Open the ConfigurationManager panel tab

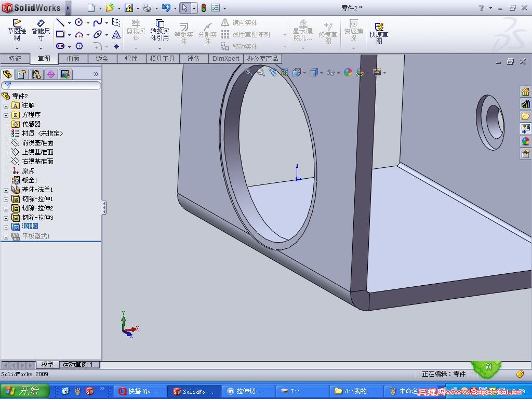coord(36,74)
